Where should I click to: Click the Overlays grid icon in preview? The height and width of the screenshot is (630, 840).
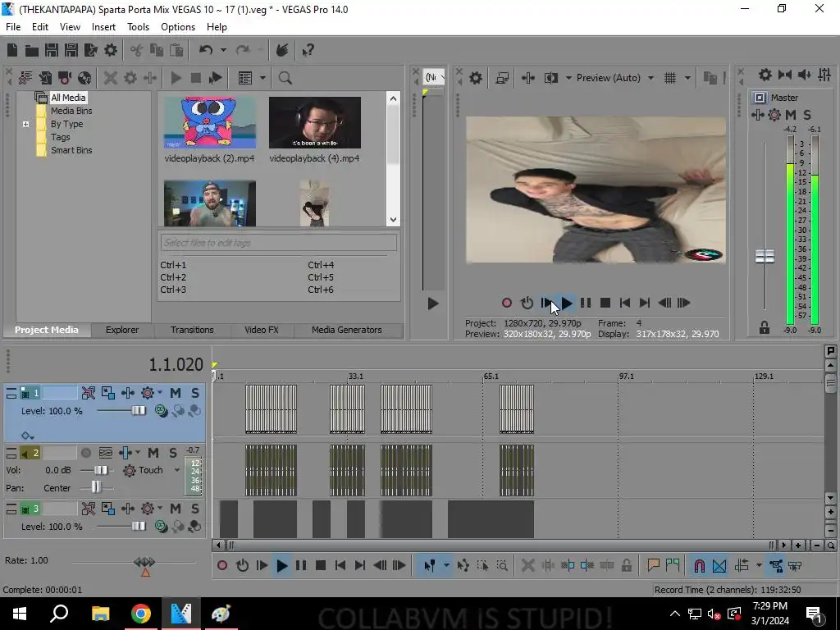pos(670,78)
